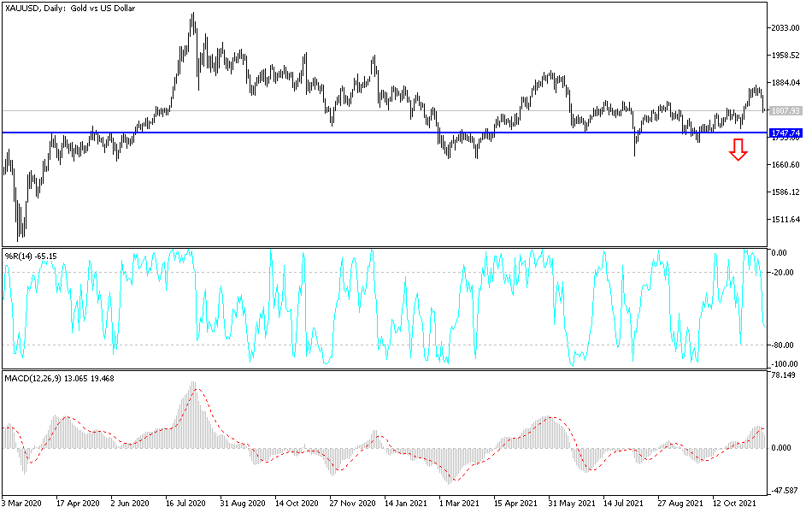Image resolution: width=812 pixels, height=513 pixels.
Task: Click the -80.00 level on %R scale
Action: pos(782,345)
